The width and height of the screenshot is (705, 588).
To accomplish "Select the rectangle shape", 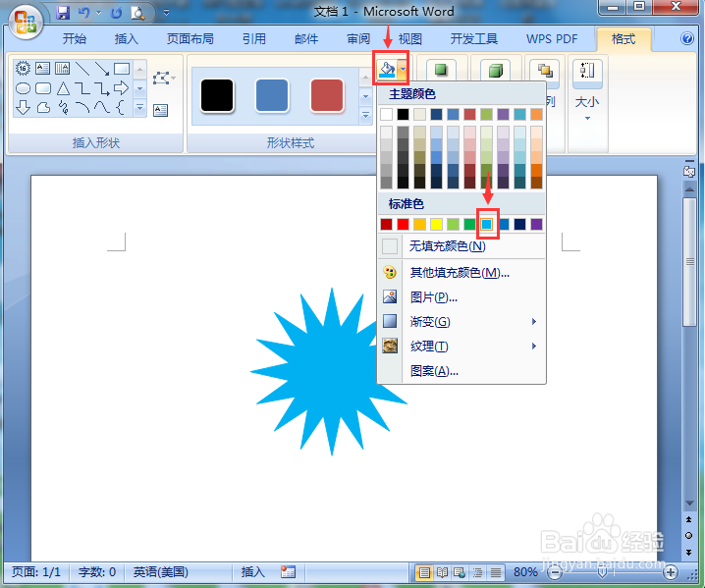I will [x=122, y=69].
